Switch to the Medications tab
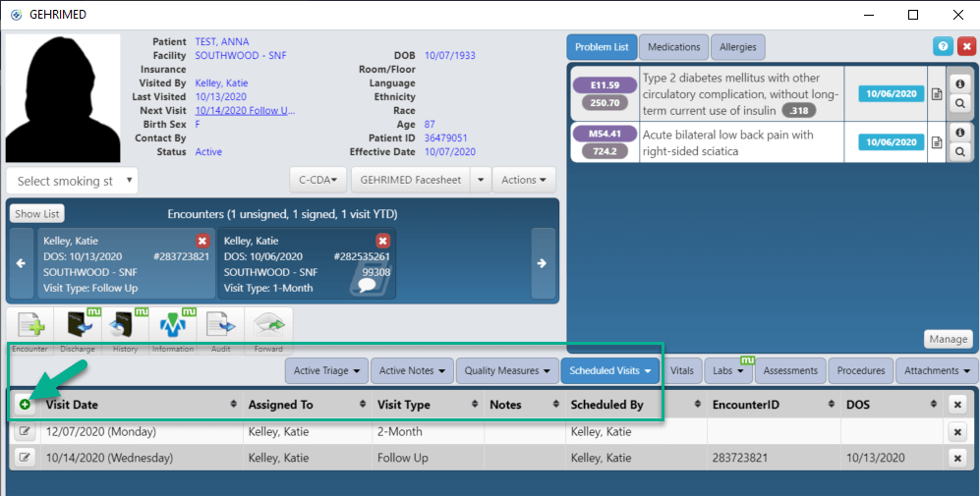The height and width of the screenshot is (496, 980). pos(673,47)
